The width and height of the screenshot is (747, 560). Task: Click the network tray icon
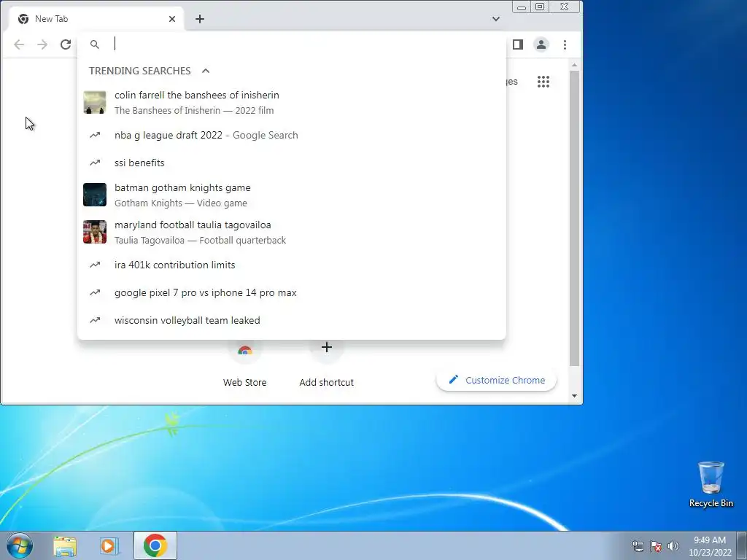638,546
